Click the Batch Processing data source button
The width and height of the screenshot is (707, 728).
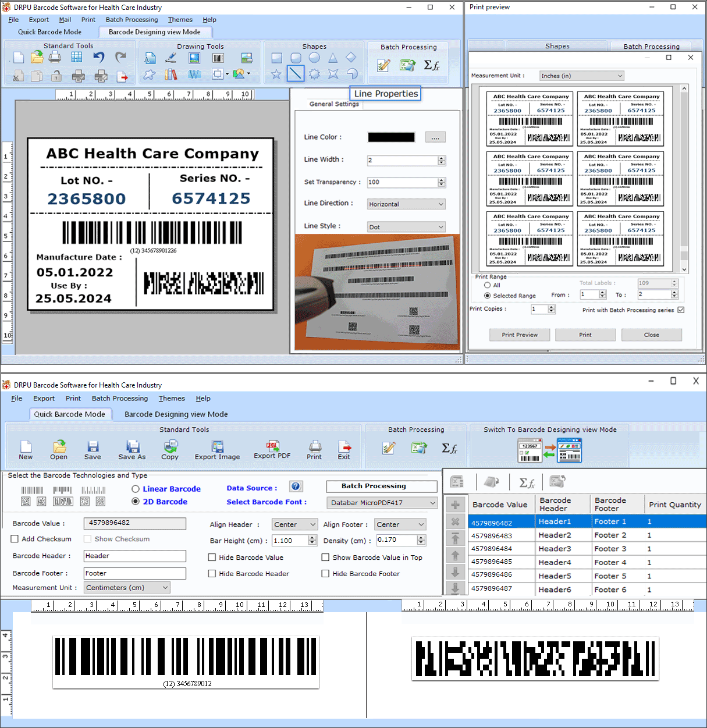pos(382,486)
